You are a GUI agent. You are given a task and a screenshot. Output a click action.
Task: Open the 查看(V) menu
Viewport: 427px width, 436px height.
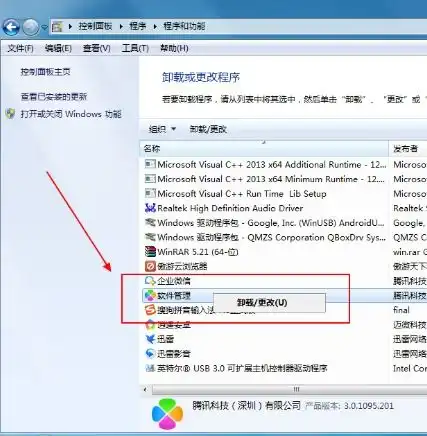point(97,48)
